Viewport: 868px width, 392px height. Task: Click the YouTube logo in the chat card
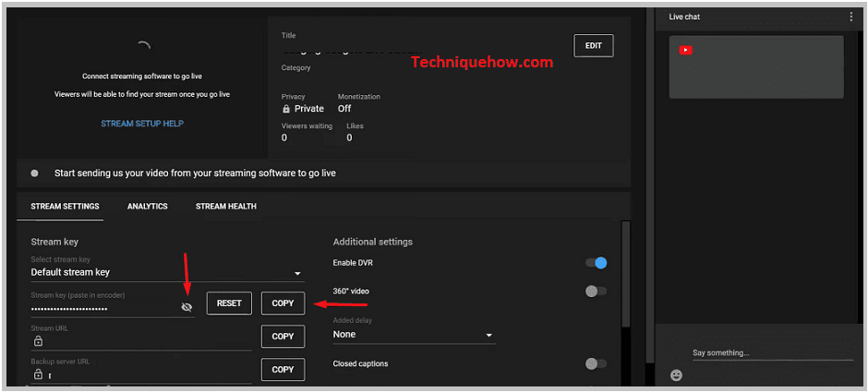(x=685, y=51)
